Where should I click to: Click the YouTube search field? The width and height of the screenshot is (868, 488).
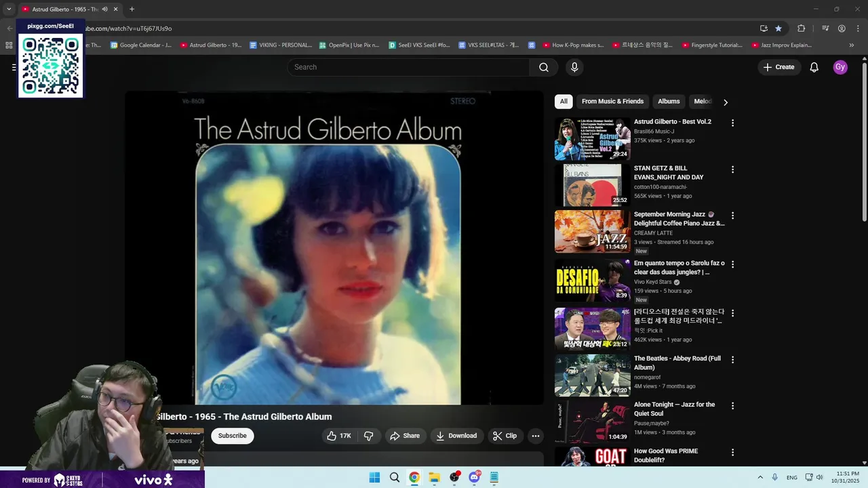408,67
